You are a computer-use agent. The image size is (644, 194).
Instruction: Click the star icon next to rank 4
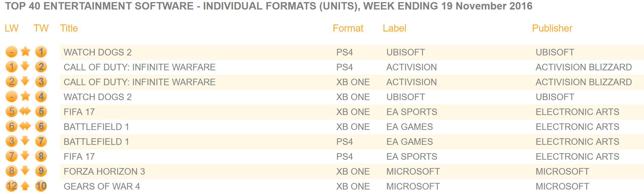click(26, 96)
